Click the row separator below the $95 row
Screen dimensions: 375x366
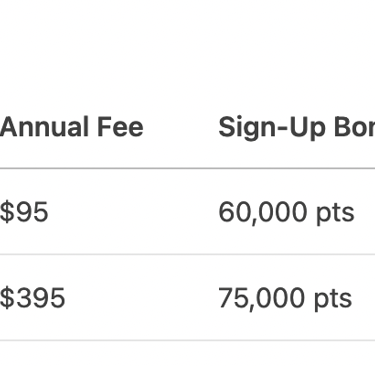(187, 254)
